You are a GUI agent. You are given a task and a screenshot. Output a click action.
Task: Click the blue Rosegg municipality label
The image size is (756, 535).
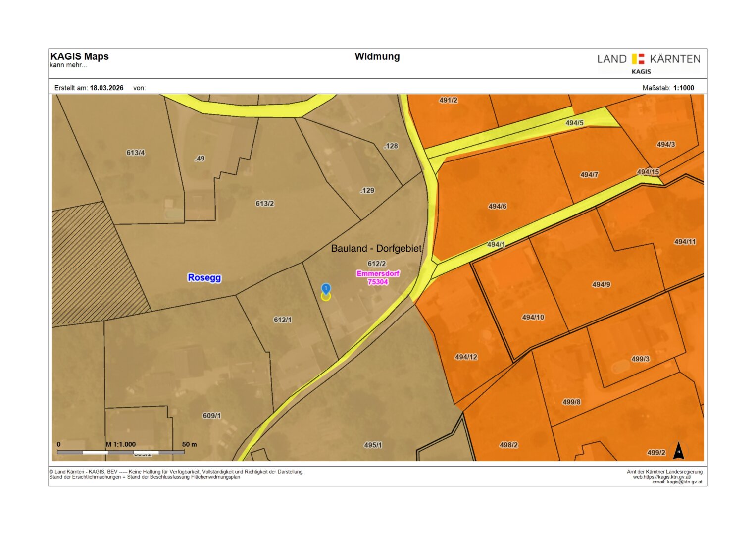204,277
